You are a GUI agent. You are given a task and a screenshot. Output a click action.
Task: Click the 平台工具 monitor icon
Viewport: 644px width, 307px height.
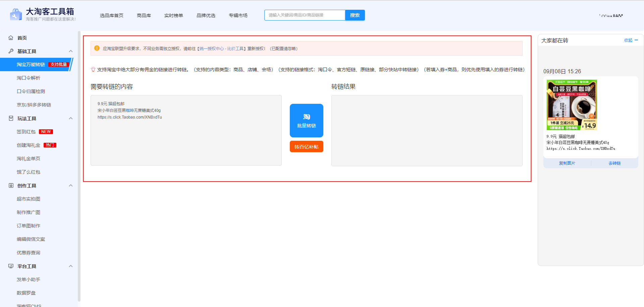[x=11, y=266]
